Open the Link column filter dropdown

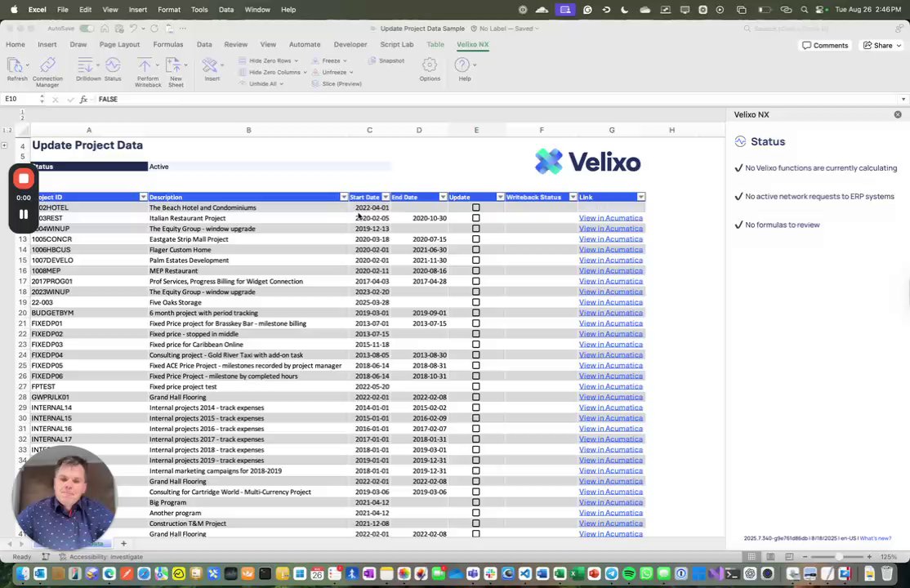[640, 197]
